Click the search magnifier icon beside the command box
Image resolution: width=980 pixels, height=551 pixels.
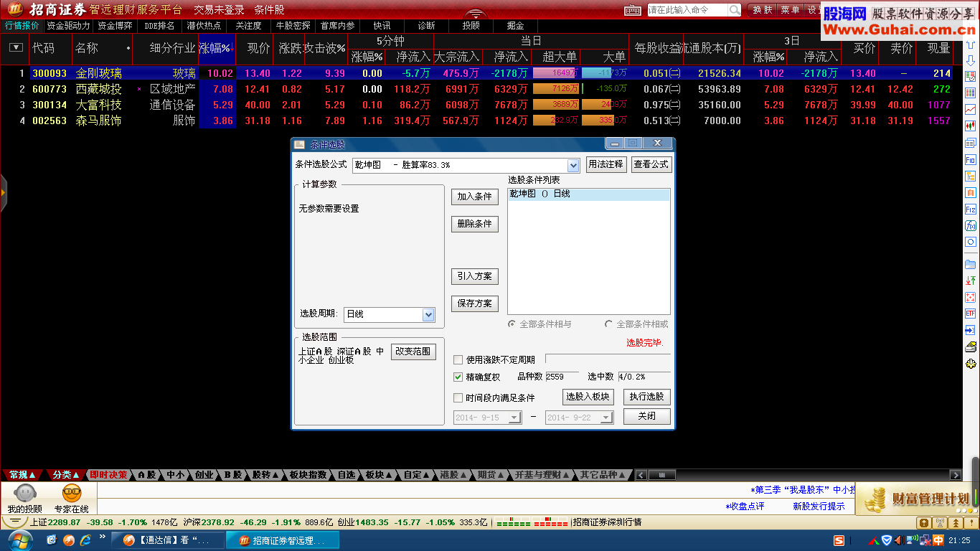735,9
